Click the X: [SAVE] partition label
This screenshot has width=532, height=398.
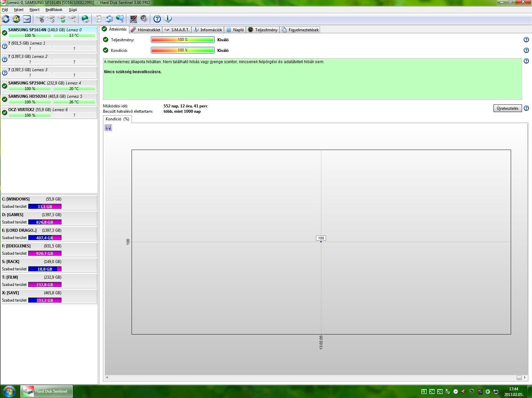click(10, 293)
